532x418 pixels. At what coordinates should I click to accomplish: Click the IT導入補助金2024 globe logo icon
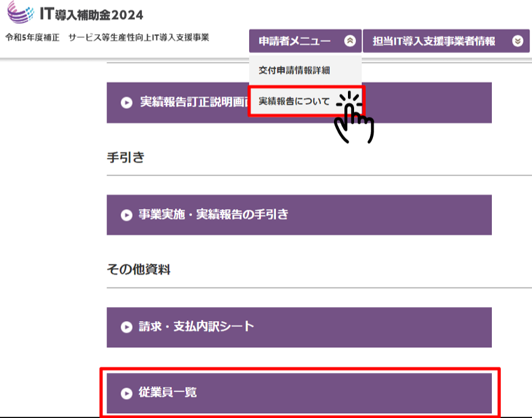22,12
